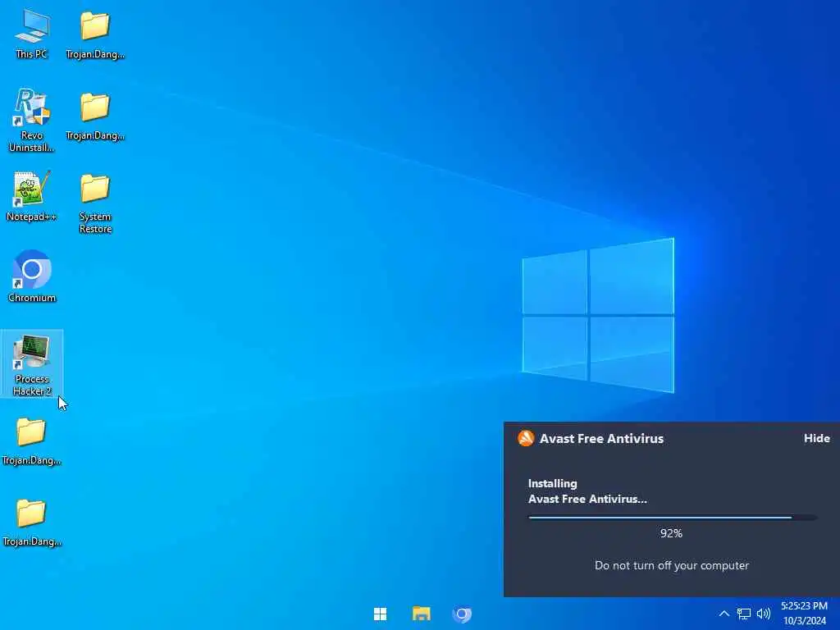Image resolution: width=840 pixels, height=630 pixels.
Task: Select the This PC desktop icon
Action: pyautogui.click(x=32, y=33)
